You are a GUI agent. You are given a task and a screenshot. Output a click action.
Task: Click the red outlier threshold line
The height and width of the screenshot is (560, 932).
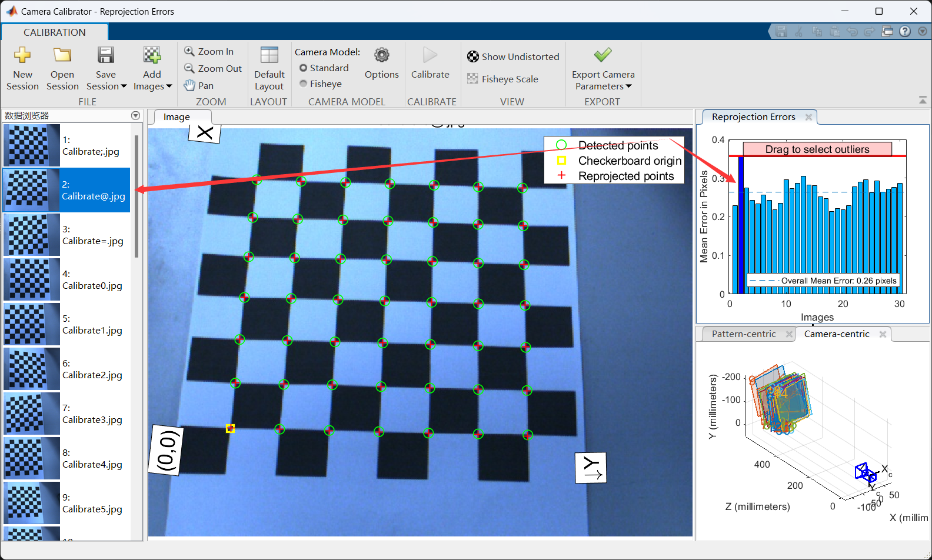[817, 156]
